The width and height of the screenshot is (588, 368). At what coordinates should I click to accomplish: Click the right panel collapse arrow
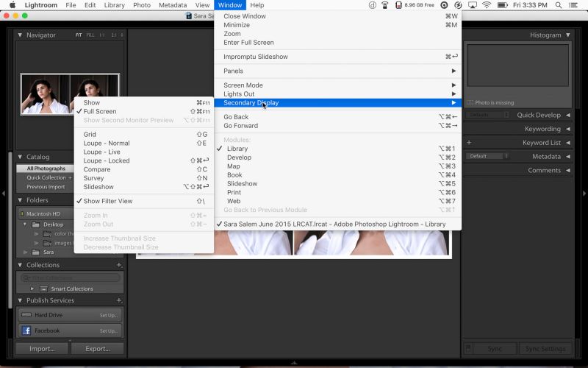(x=584, y=194)
